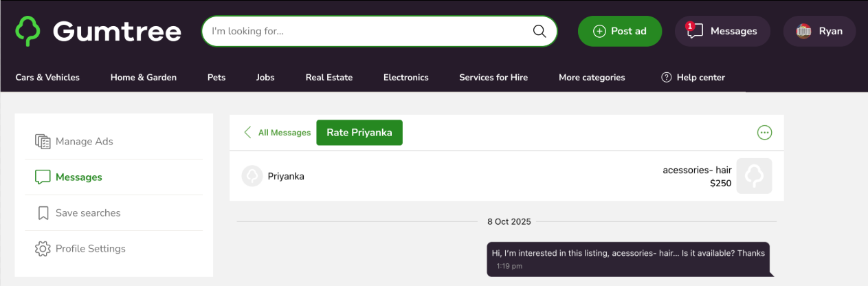Click the Manage Ads sidebar icon

pyautogui.click(x=43, y=142)
